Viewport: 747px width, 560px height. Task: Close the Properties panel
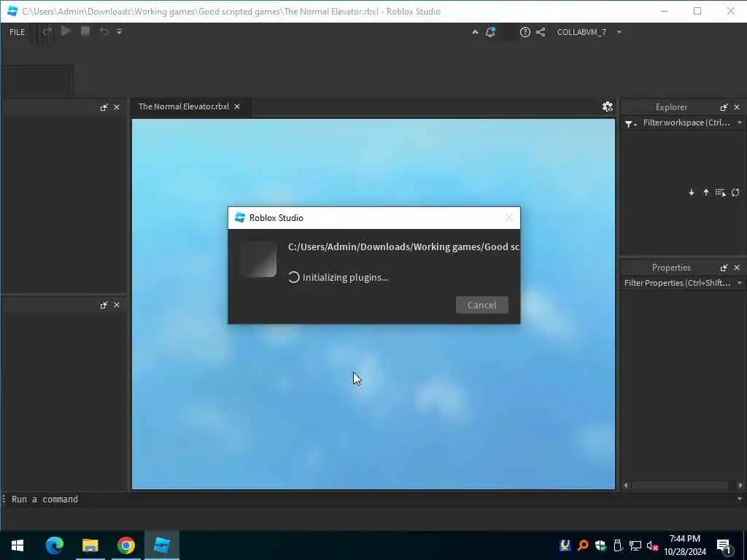pyautogui.click(x=737, y=268)
